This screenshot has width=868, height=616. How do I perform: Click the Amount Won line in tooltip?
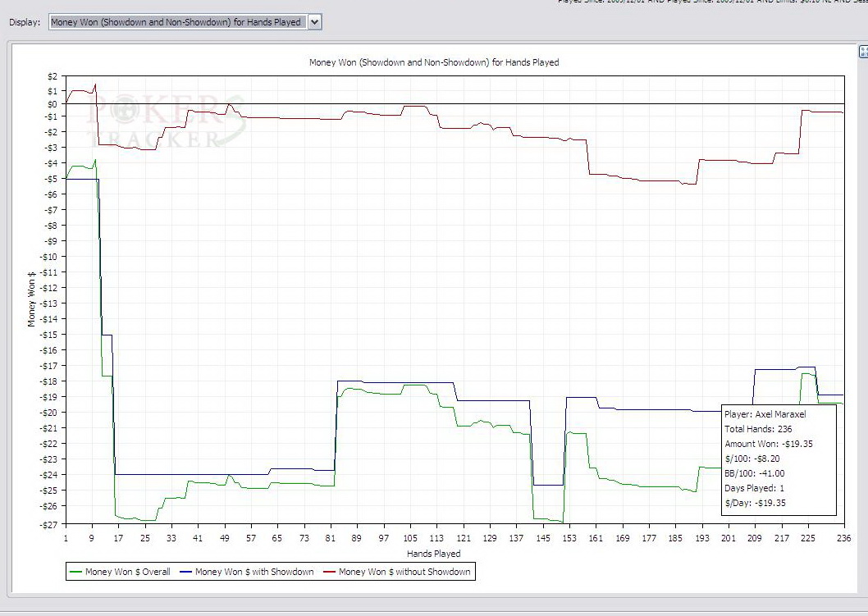pyautogui.click(x=758, y=444)
